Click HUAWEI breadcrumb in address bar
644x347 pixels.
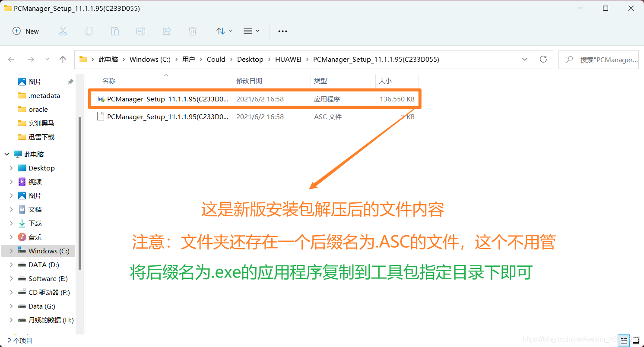point(288,60)
